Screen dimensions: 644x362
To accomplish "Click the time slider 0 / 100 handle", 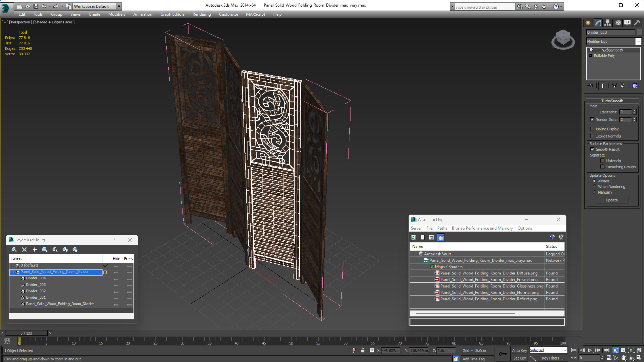I will click(26, 333).
